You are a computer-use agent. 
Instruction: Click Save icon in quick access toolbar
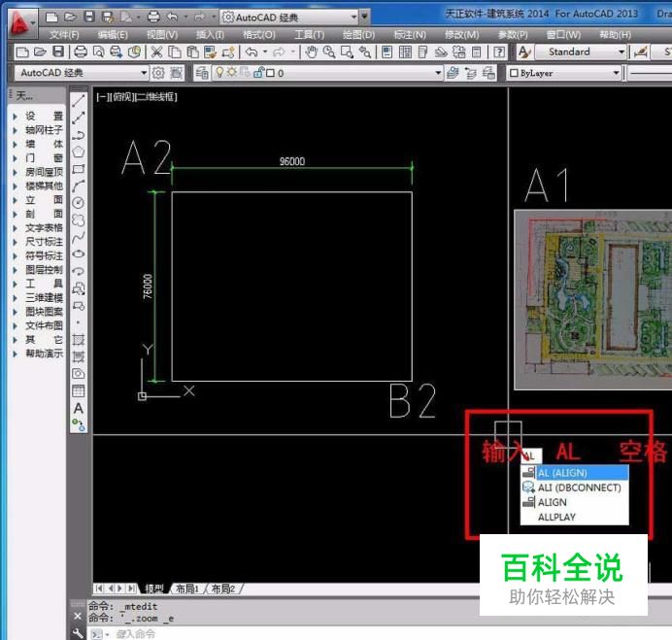point(89,17)
